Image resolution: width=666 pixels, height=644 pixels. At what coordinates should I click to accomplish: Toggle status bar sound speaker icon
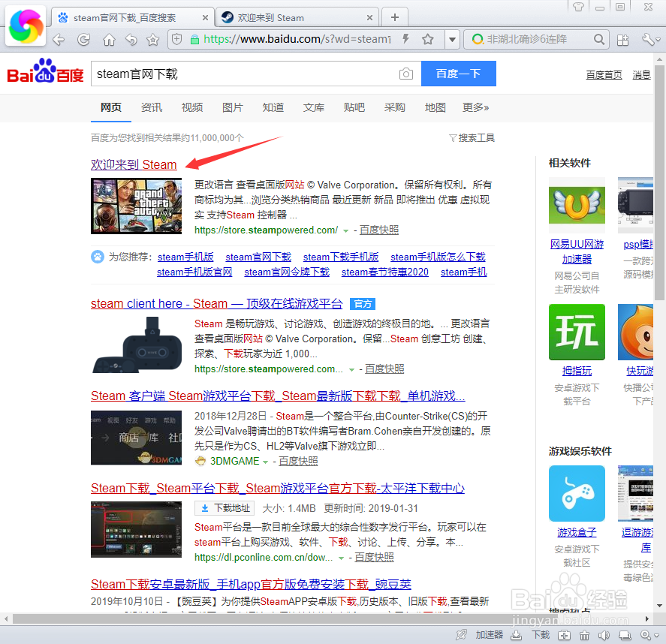click(x=604, y=636)
